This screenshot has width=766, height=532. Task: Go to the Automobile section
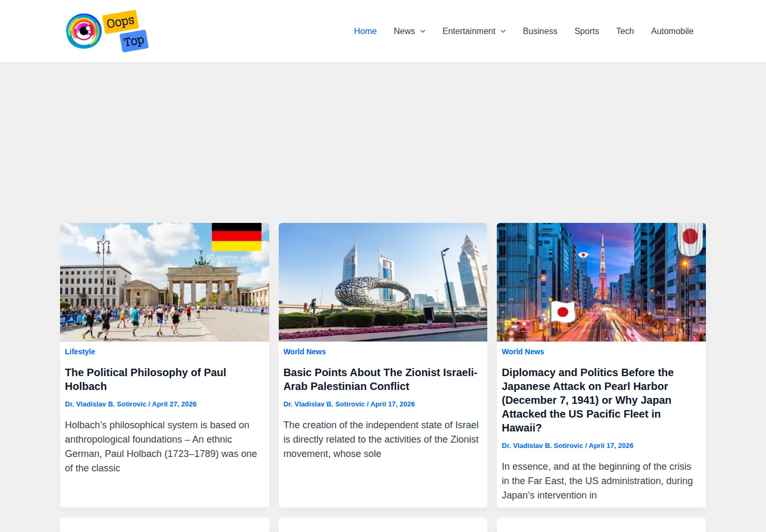672,31
